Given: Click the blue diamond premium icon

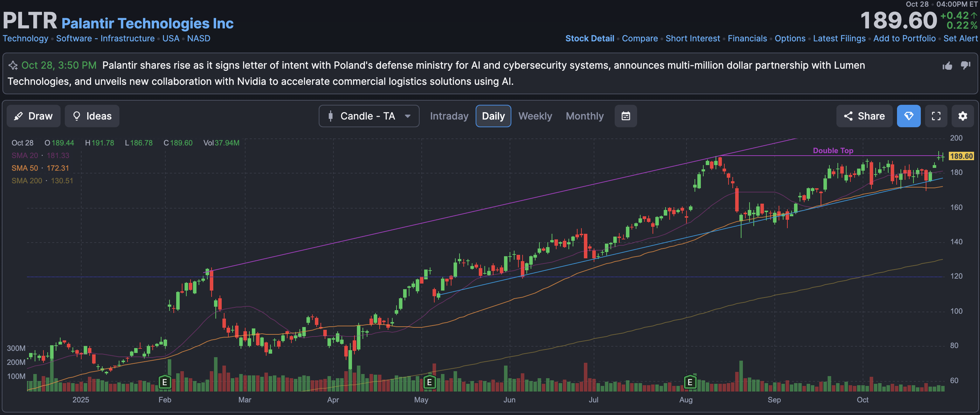Looking at the screenshot, I should point(909,116).
